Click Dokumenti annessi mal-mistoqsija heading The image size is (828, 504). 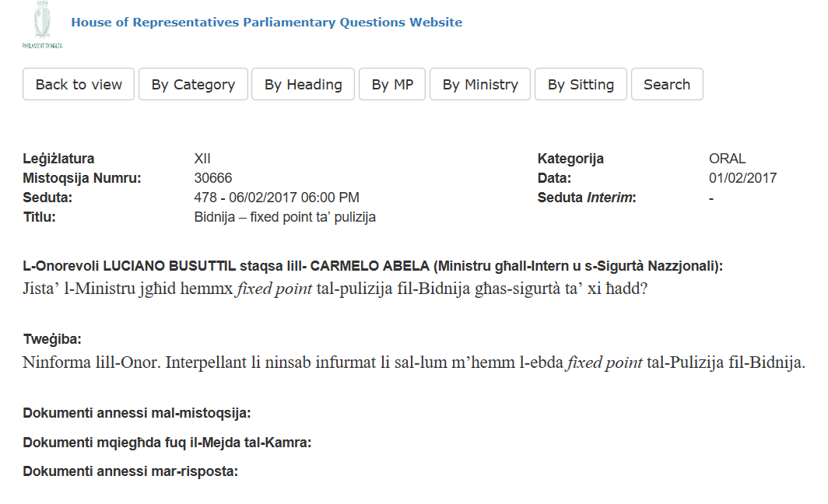[137, 413]
